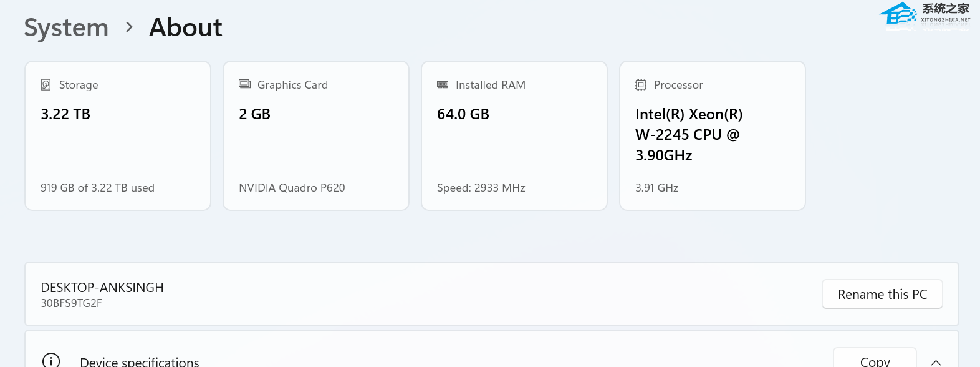
Task: Click the breadcrumb chevron after System
Action: point(129,27)
